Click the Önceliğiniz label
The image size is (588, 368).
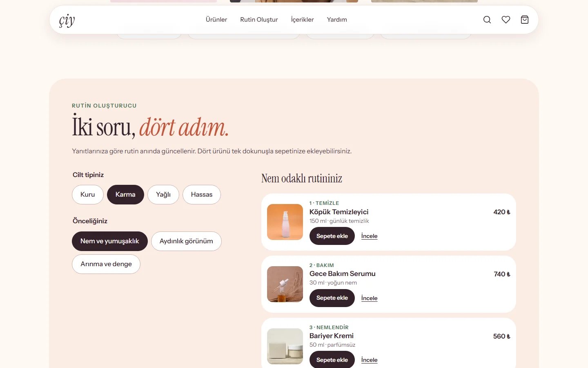pyautogui.click(x=90, y=221)
